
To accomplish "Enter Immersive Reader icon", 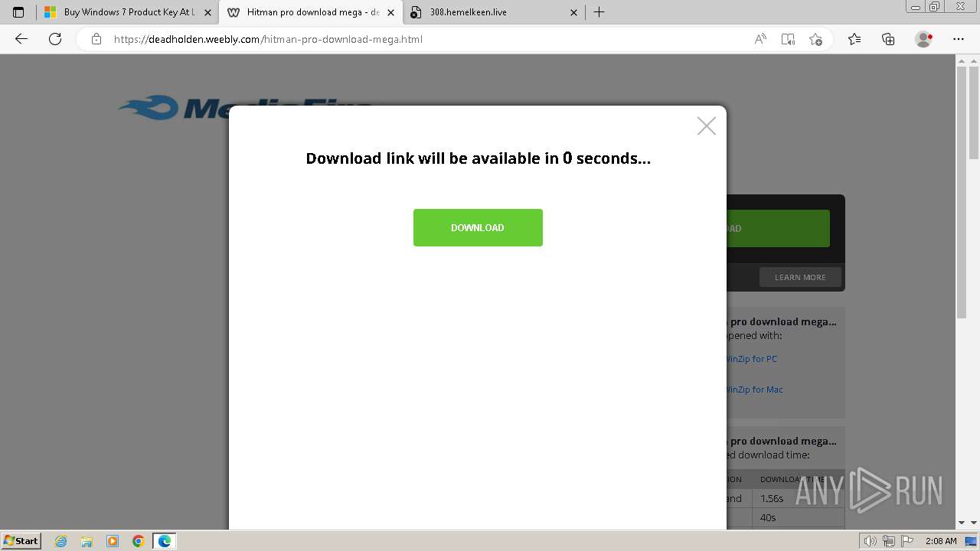I will 788,39.
